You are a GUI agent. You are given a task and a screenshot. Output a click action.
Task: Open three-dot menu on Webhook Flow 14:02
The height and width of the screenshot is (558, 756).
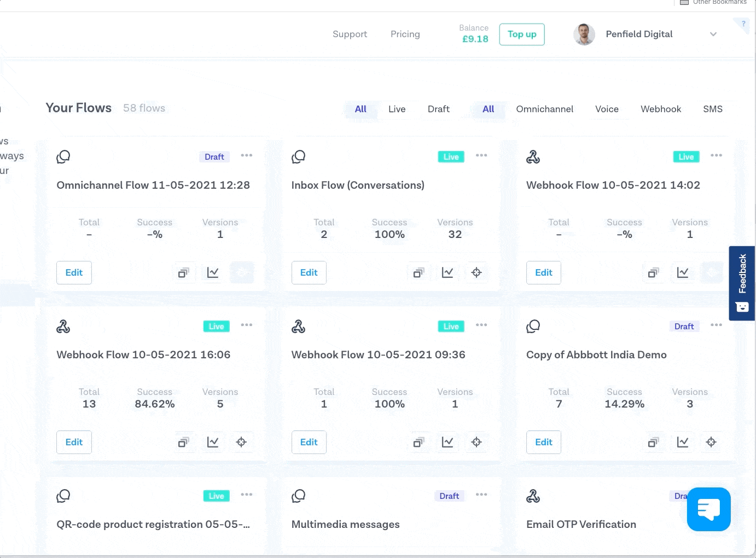(716, 155)
